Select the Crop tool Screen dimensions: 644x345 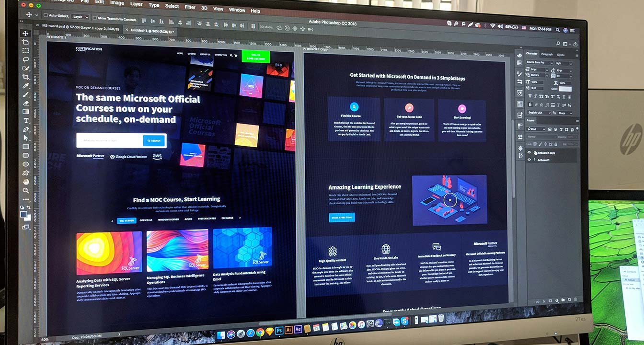pos(26,77)
